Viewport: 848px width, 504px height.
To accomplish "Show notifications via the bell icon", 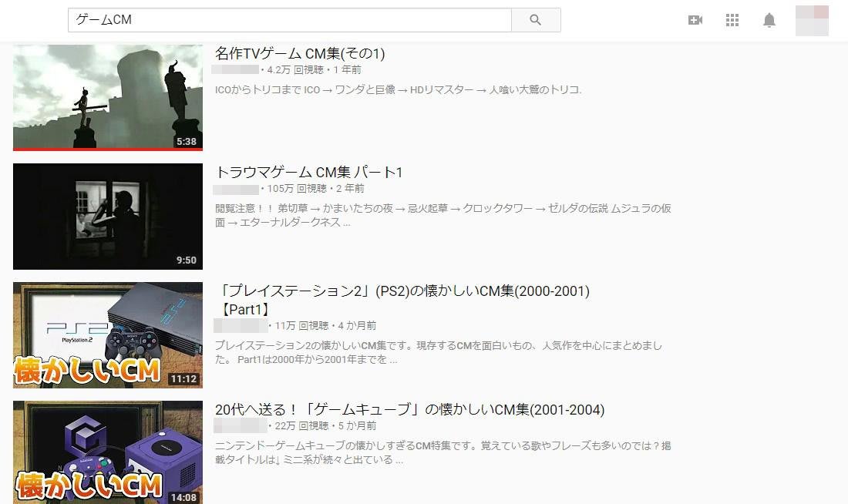I will click(769, 20).
